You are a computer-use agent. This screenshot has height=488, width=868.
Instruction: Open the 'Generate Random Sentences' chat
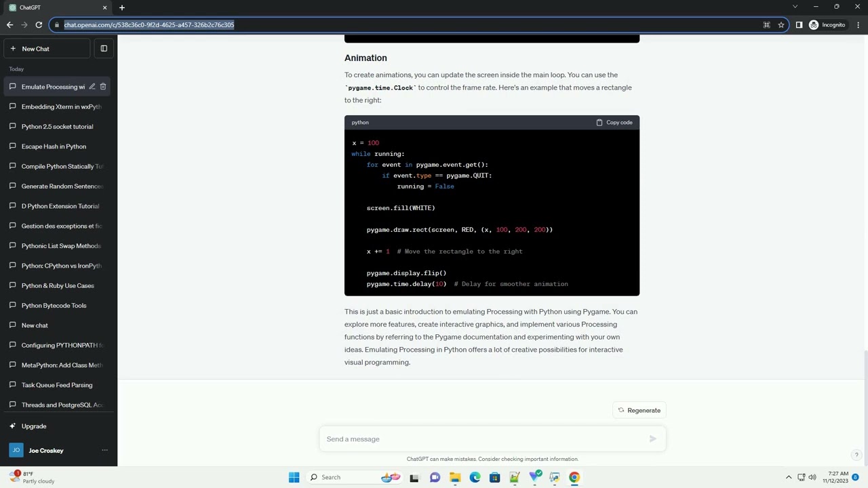point(58,186)
